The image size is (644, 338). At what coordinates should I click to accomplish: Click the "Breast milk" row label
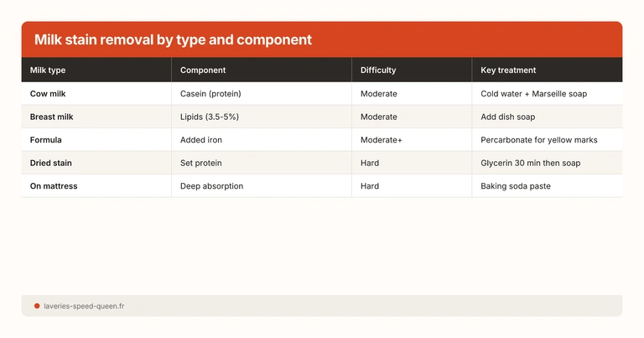pos(52,117)
